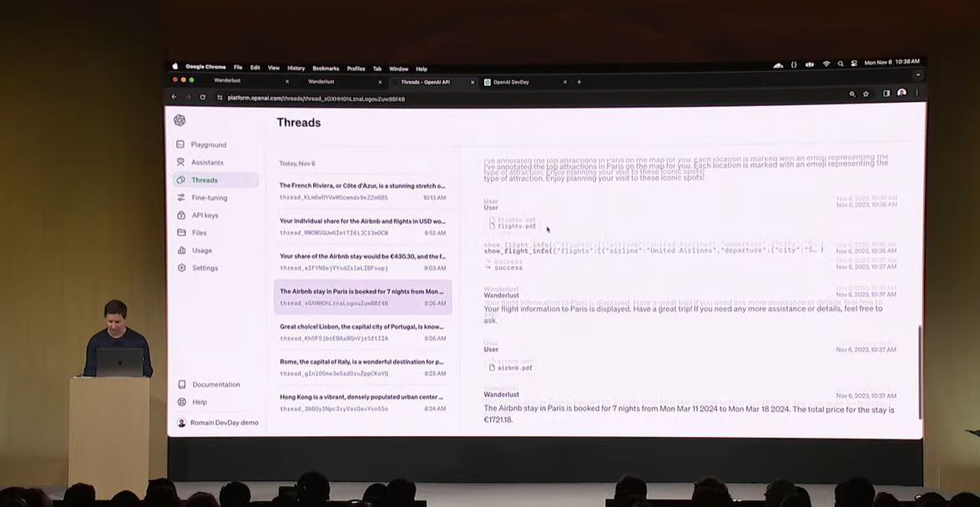Click the Usage bar-chart icon
Viewport: 980px width, 507px height.
pyautogui.click(x=182, y=250)
